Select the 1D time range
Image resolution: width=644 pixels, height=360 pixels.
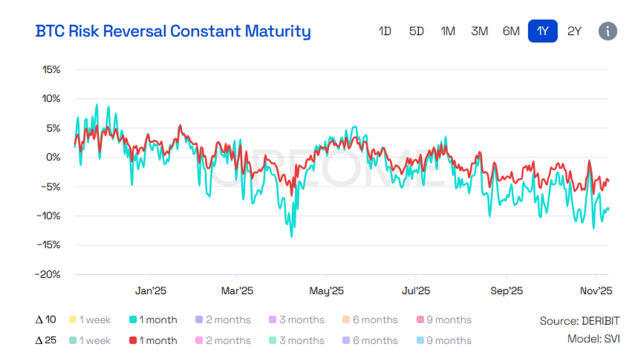coord(385,31)
